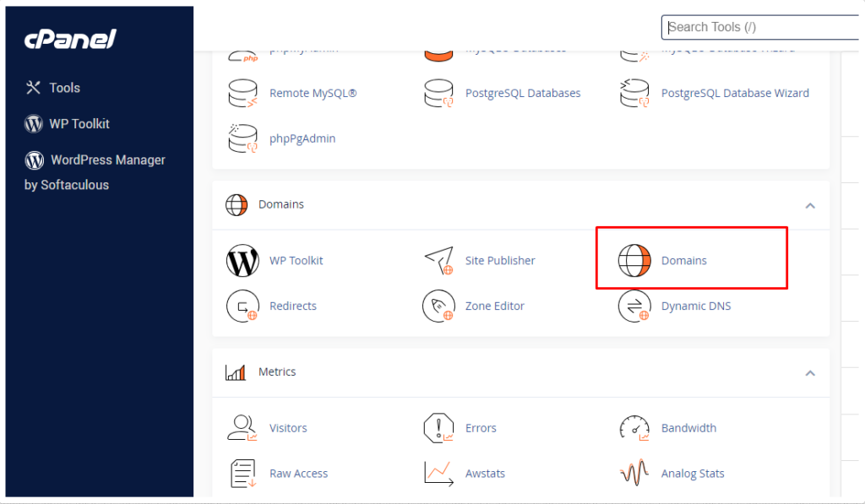The width and height of the screenshot is (865, 504).
Task: Open the Redirects link
Action: [x=293, y=306]
